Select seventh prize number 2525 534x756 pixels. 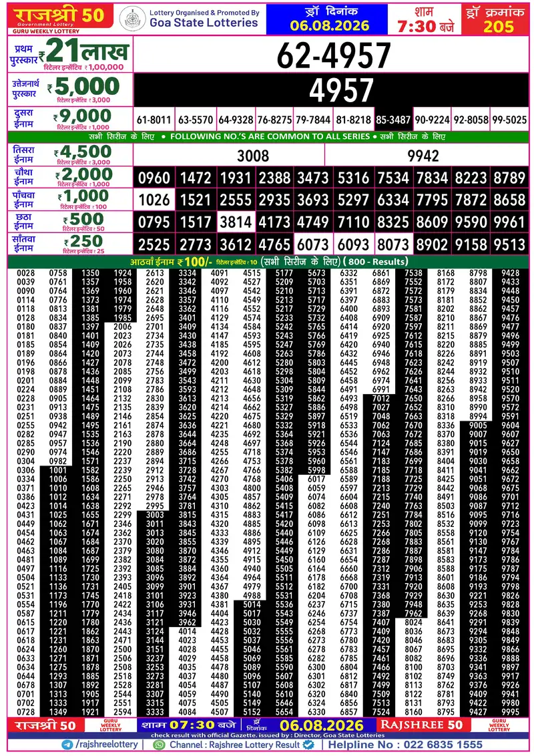pos(154,244)
